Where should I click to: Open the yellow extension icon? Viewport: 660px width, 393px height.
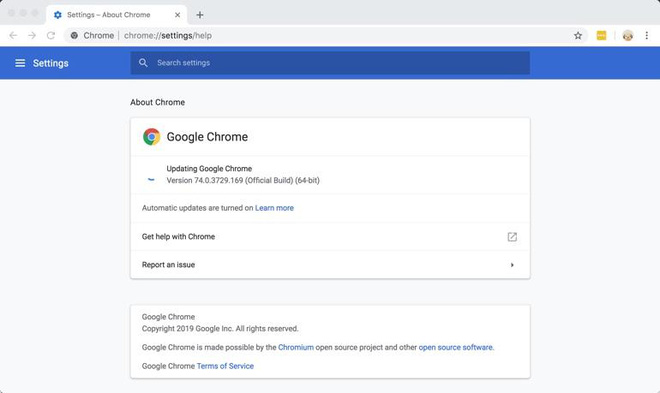click(x=601, y=36)
